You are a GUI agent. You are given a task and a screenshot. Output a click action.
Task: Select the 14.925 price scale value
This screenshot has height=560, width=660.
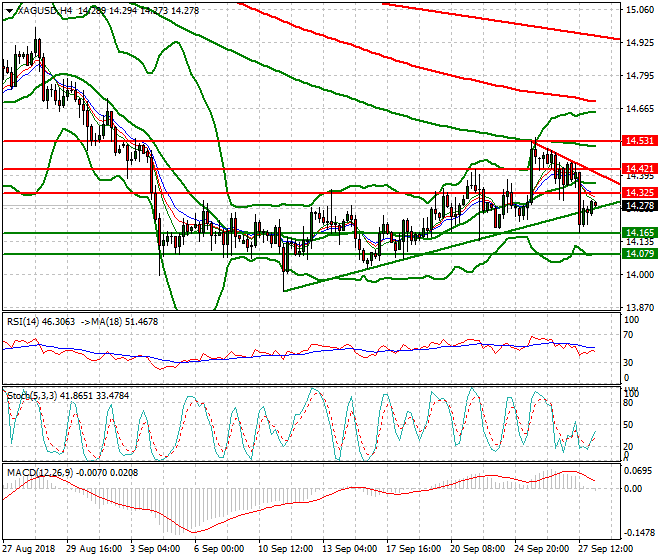(640, 43)
